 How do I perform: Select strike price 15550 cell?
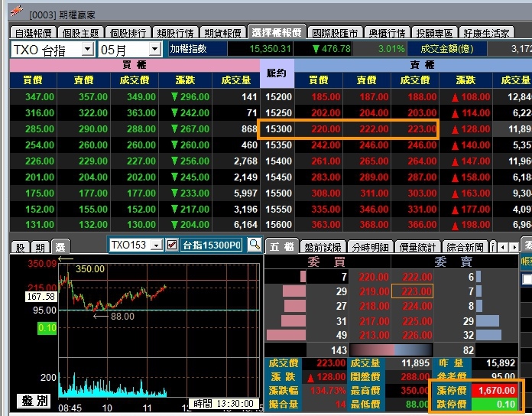278,210
